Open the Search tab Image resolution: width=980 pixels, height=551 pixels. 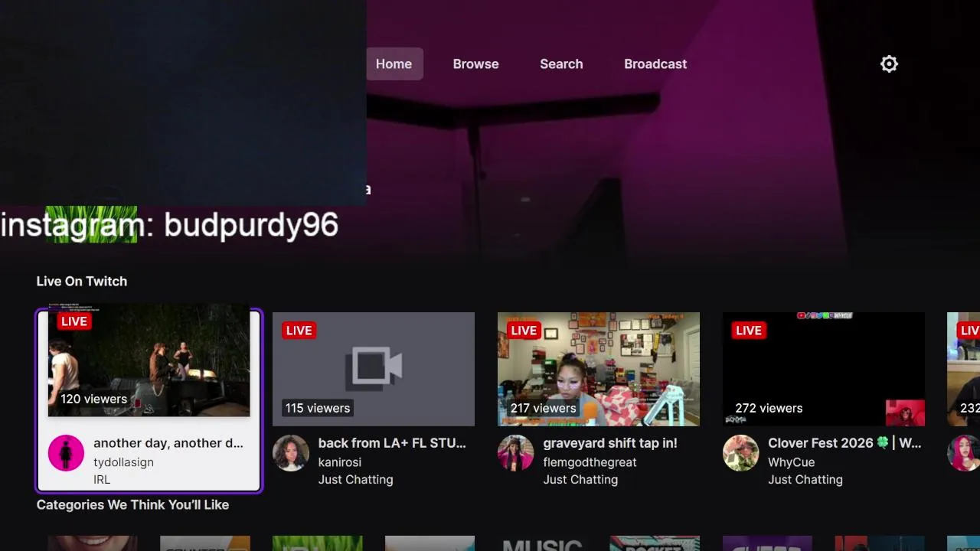coord(561,64)
